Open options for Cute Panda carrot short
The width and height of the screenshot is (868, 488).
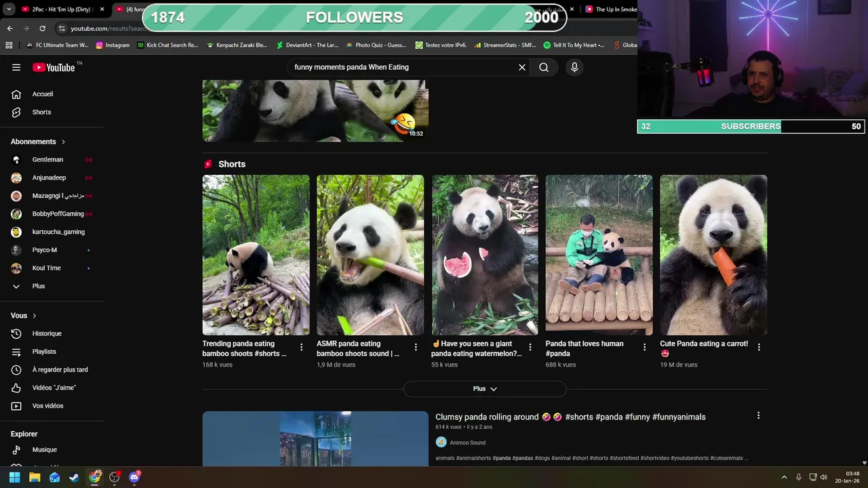click(759, 347)
